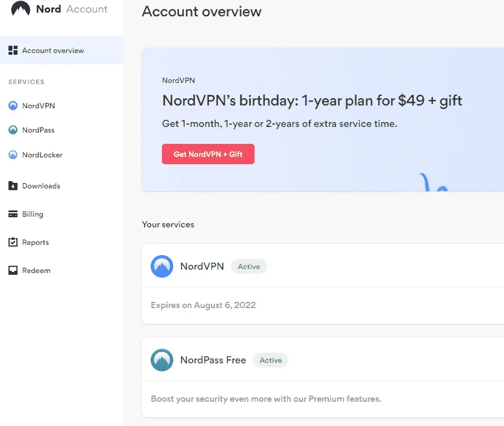This screenshot has width=504, height=426.
Task: Click the Get NordVPN + Gift button
Action: coord(208,154)
